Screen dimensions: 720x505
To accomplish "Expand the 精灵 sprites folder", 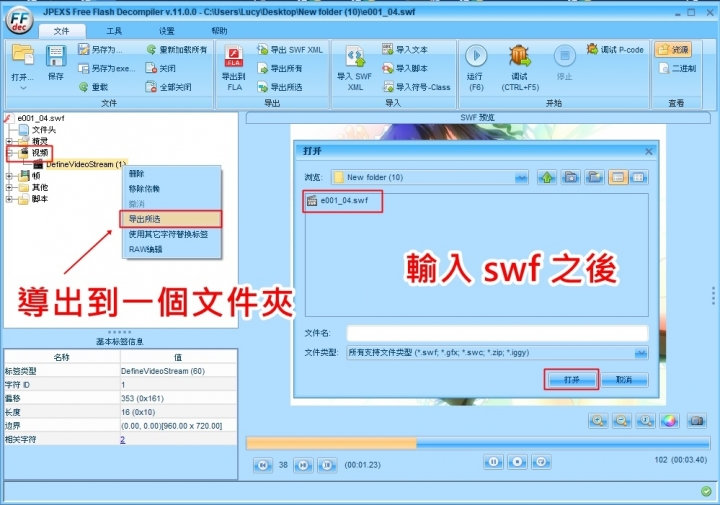I will pos(9,141).
